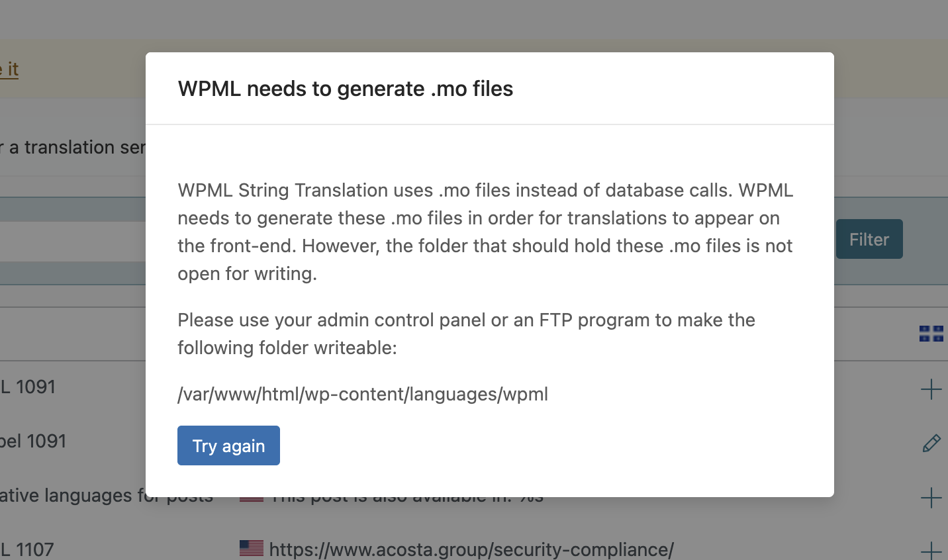Click the Filter button behind the dialog

coord(869,239)
